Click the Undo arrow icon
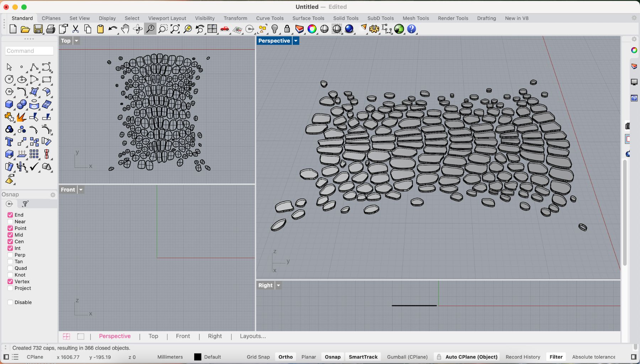640x364 pixels. 113,29
